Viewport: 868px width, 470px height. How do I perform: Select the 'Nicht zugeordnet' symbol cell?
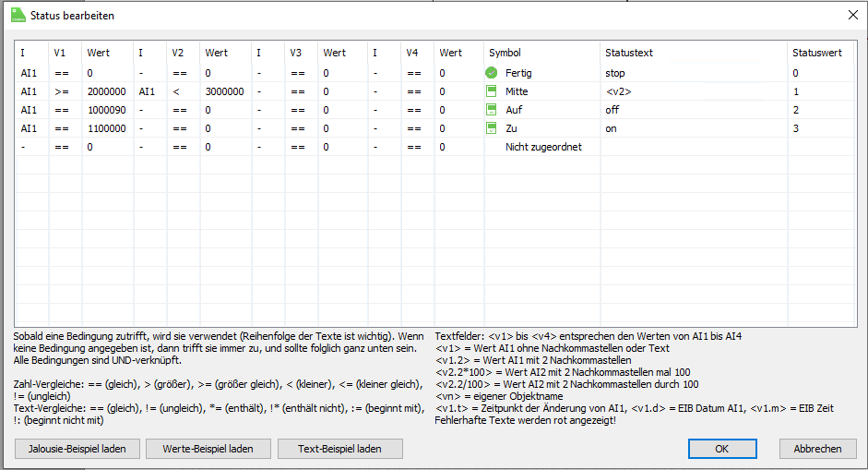(x=542, y=147)
